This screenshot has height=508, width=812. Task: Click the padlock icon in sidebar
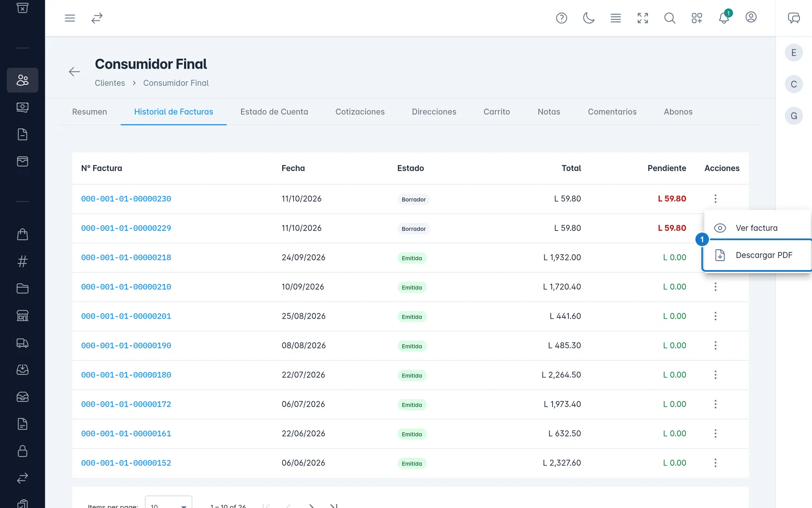click(23, 451)
